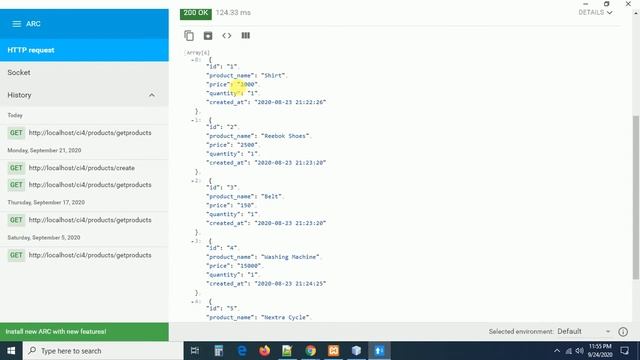The height and width of the screenshot is (360, 640).
Task: Click the Windows taskbar search box
Action: pos(103,351)
